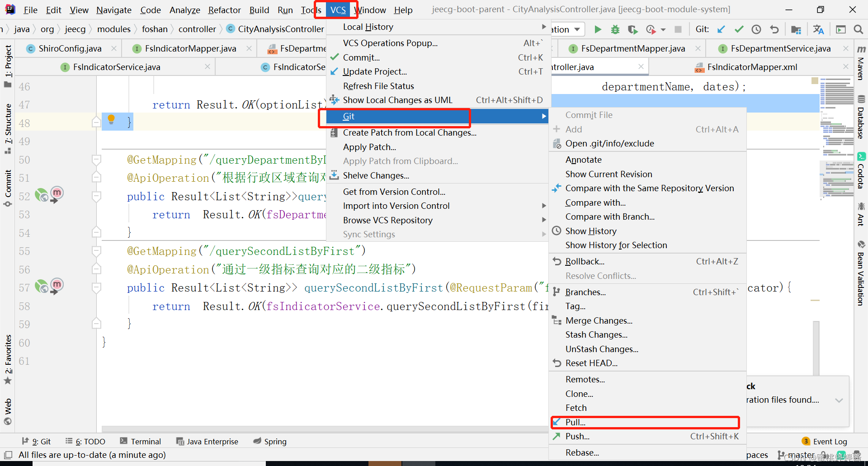Viewport: 868px width, 466px height.
Task: Expand the notification balloon chevron
Action: pyautogui.click(x=839, y=400)
